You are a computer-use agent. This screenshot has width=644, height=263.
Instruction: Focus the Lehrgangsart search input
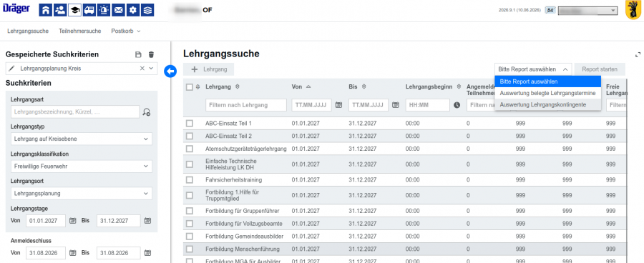(75, 111)
